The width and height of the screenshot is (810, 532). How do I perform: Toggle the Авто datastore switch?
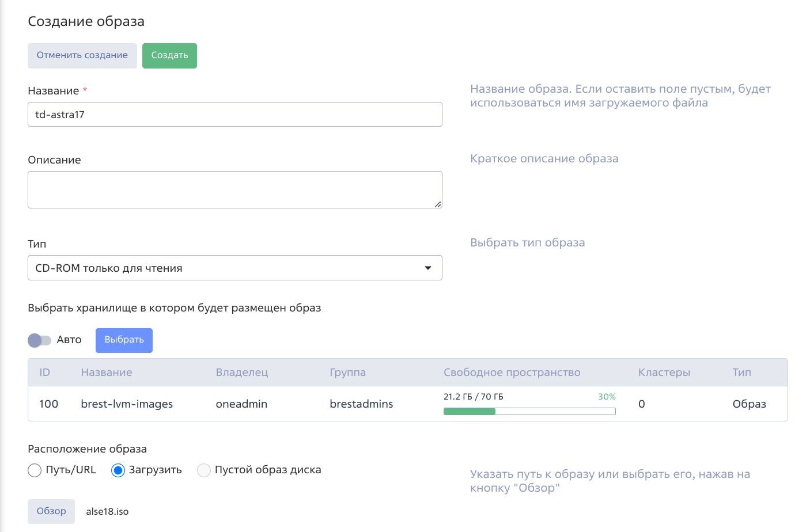click(40, 340)
